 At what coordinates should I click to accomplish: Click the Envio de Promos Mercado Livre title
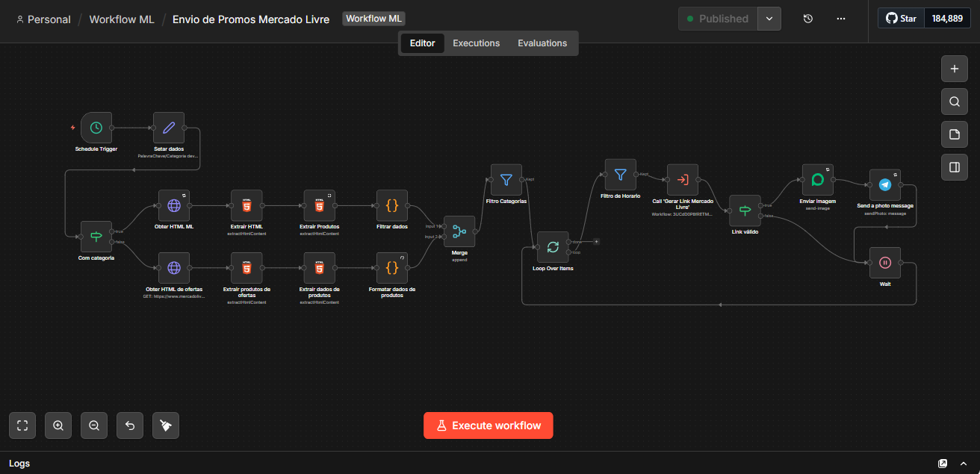click(x=251, y=19)
